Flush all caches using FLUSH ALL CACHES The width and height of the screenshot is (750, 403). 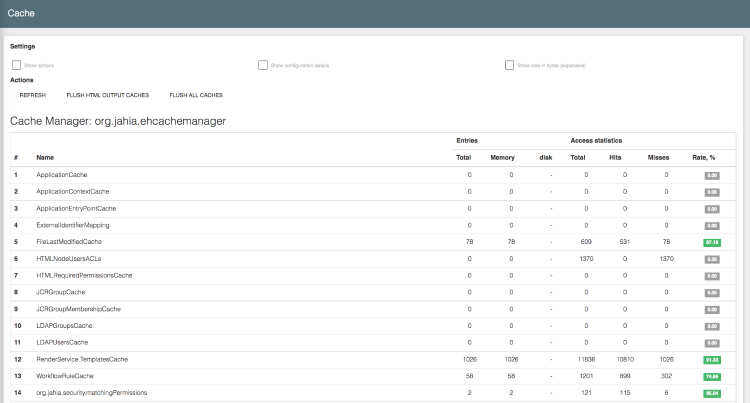click(x=196, y=95)
